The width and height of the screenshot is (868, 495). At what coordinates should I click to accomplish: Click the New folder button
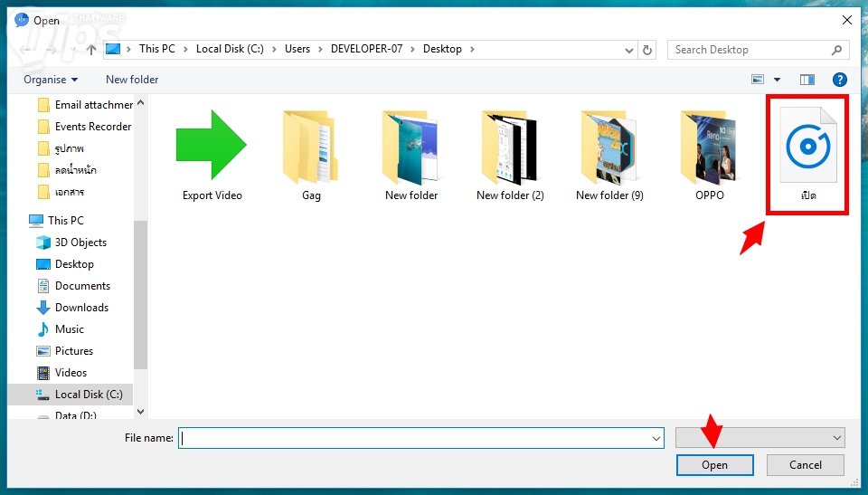pyautogui.click(x=132, y=80)
